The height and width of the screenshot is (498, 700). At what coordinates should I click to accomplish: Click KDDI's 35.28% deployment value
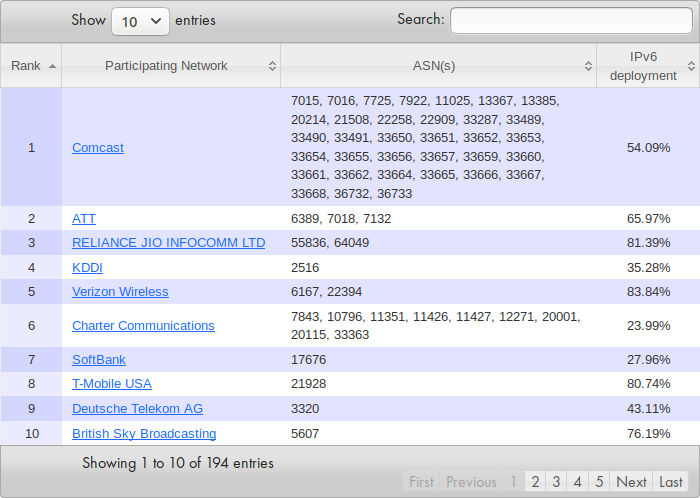(648, 268)
